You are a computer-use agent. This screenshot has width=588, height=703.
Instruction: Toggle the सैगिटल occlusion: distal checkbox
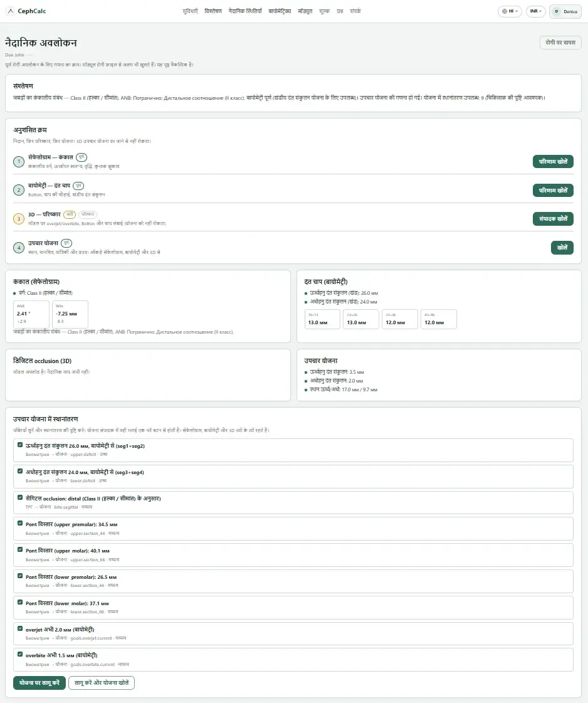pos(20,497)
